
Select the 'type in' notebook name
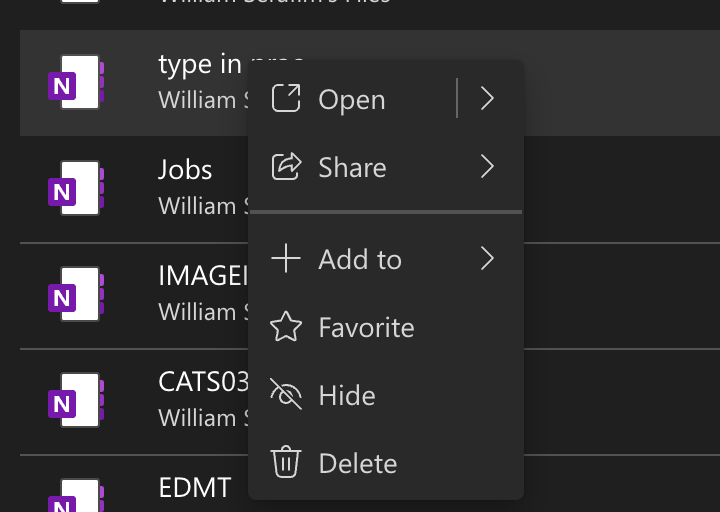coord(200,64)
